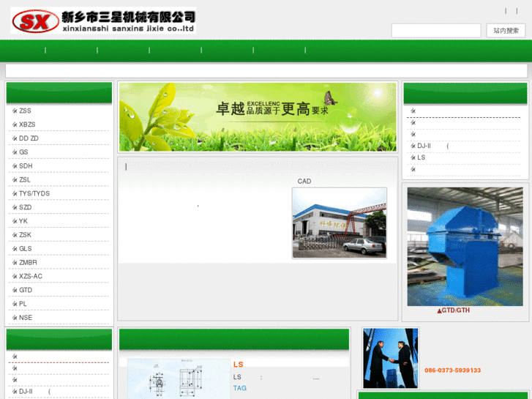Click the SX company logo
This screenshot has height=399, width=532.
[103, 20]
